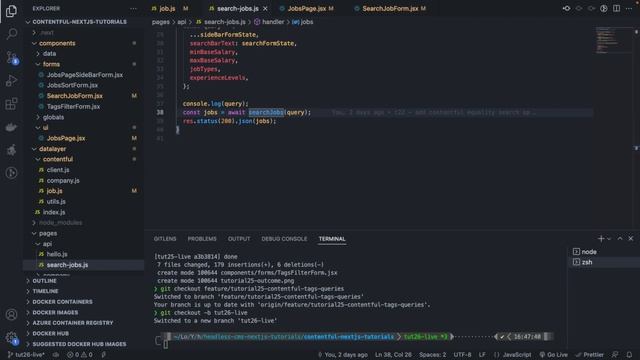The height and width of the screenshot is (360, 640).
Task: Open utils.js in the explorer
Action: point(56,202)
